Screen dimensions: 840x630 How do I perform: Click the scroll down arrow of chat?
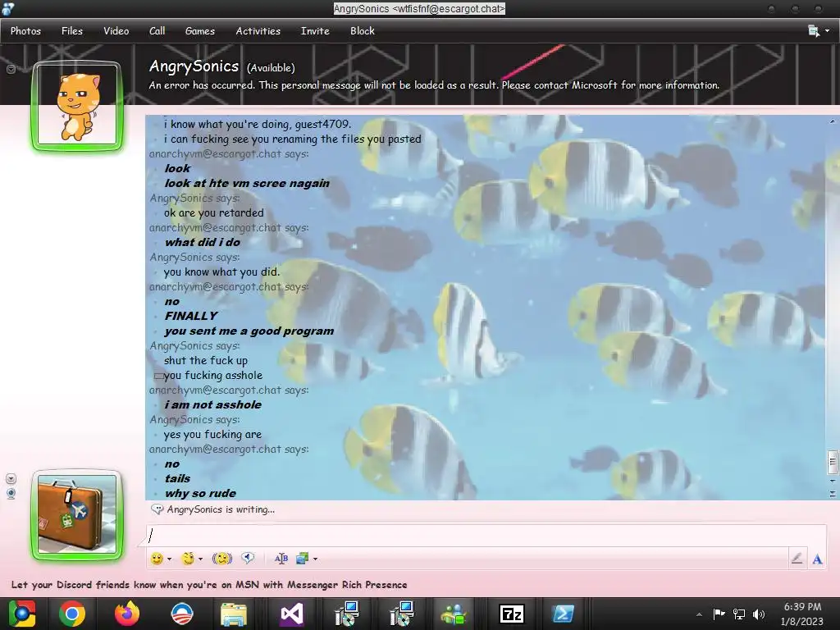coord(833,481)
